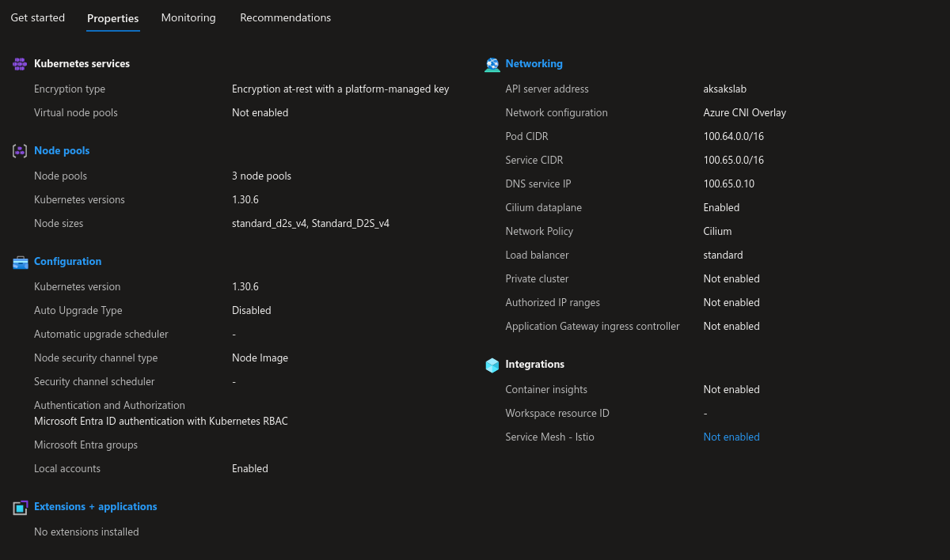Screen dimensions: 950x560
Task: Click the API server address value aksakslab
Action: pos(725,89)
